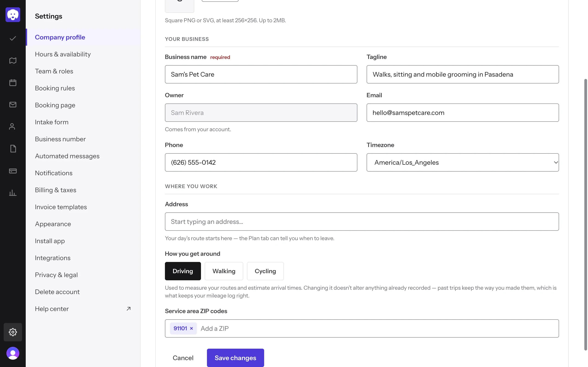This screenshot has width=588, height=367.
Task: Open the document icon in sidebar
Action: [13, 149]
